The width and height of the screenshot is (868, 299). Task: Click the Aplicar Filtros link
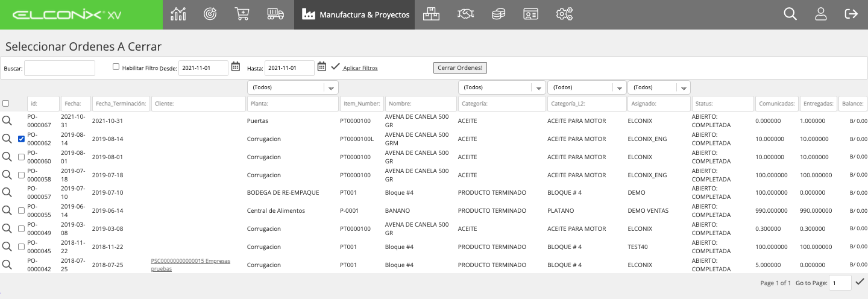pos(360,68)
